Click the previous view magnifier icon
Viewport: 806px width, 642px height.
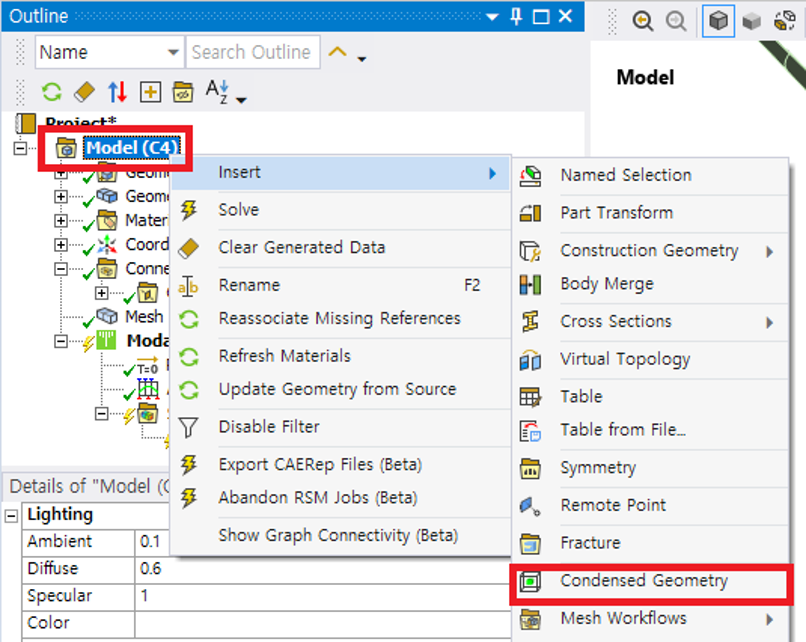[x=643, y=21]
